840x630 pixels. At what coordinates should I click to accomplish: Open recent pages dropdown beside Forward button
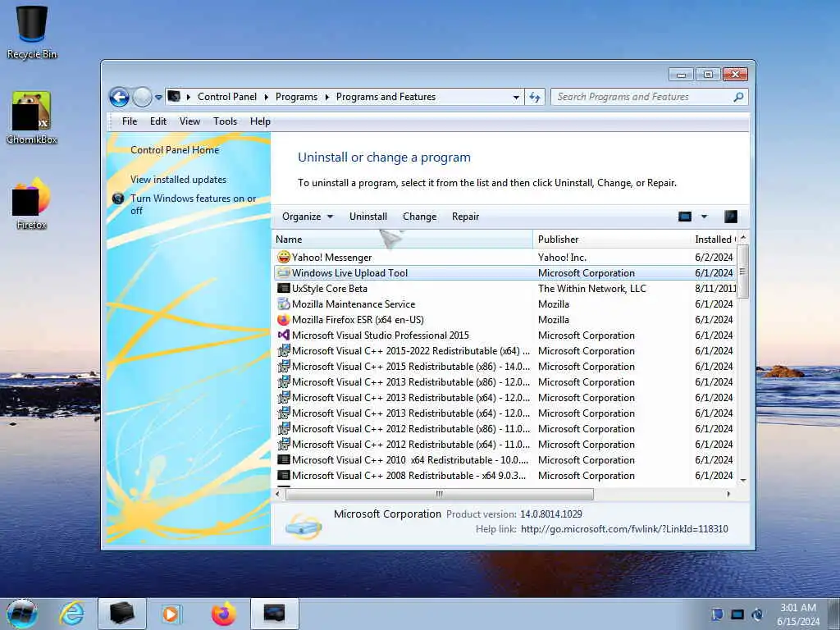[158, 98]
